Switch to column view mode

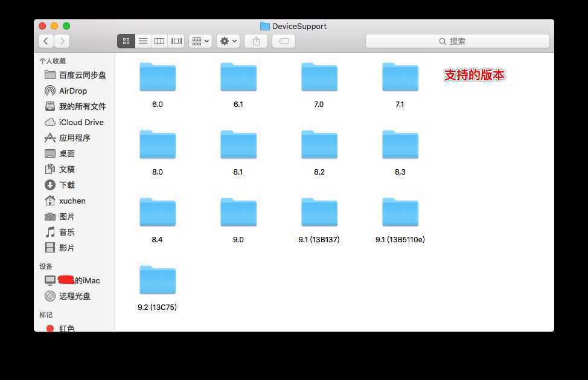(x=159, y=41)
